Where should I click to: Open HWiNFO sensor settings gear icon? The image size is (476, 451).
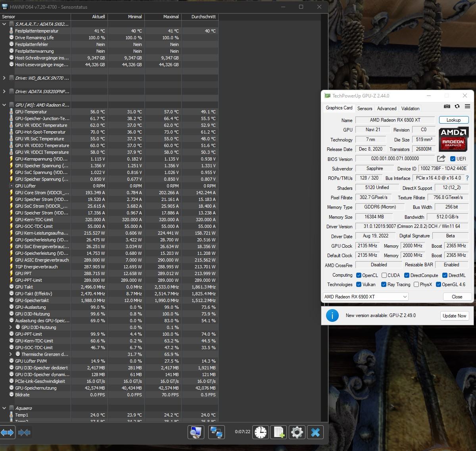click(297, 432)
